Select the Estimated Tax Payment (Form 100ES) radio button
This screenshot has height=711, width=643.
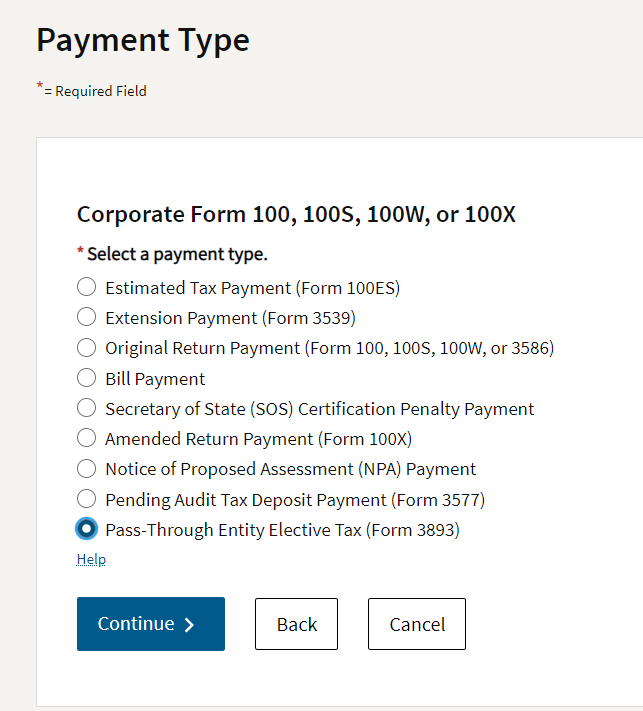(x=87, y=288)
